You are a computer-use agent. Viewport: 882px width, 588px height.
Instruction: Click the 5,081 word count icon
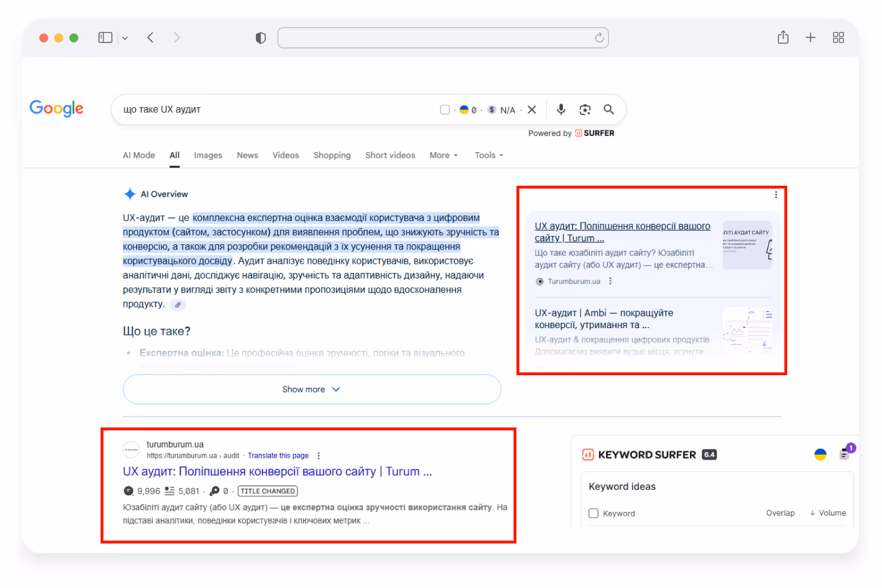point(170,491)
